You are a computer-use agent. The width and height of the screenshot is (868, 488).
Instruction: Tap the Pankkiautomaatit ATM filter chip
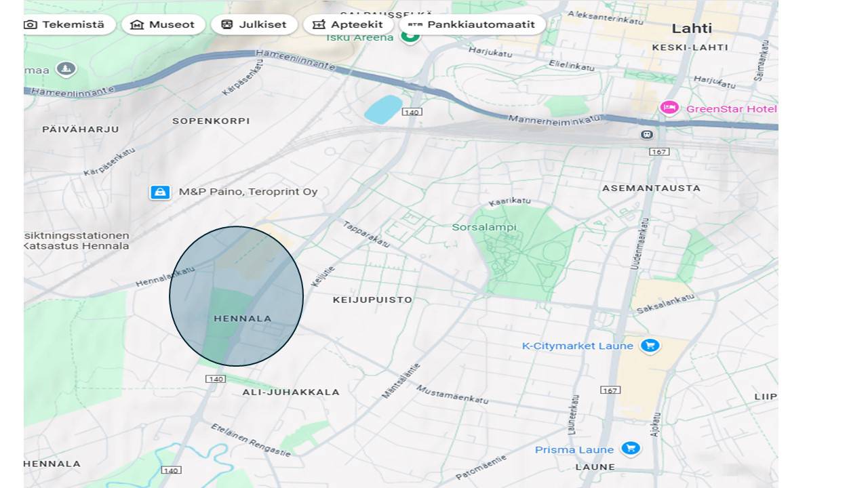tap(473, 24)
